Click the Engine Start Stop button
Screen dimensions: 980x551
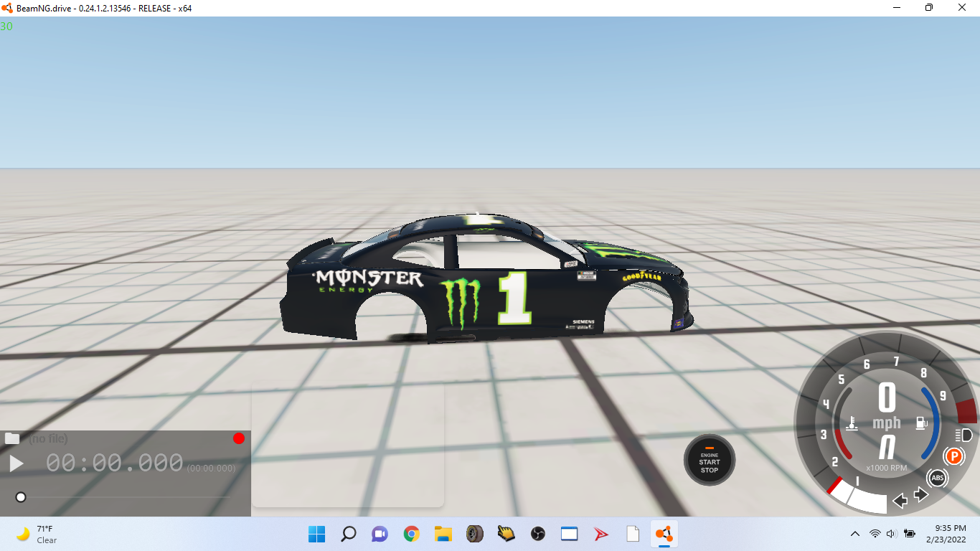coord(710,460)
